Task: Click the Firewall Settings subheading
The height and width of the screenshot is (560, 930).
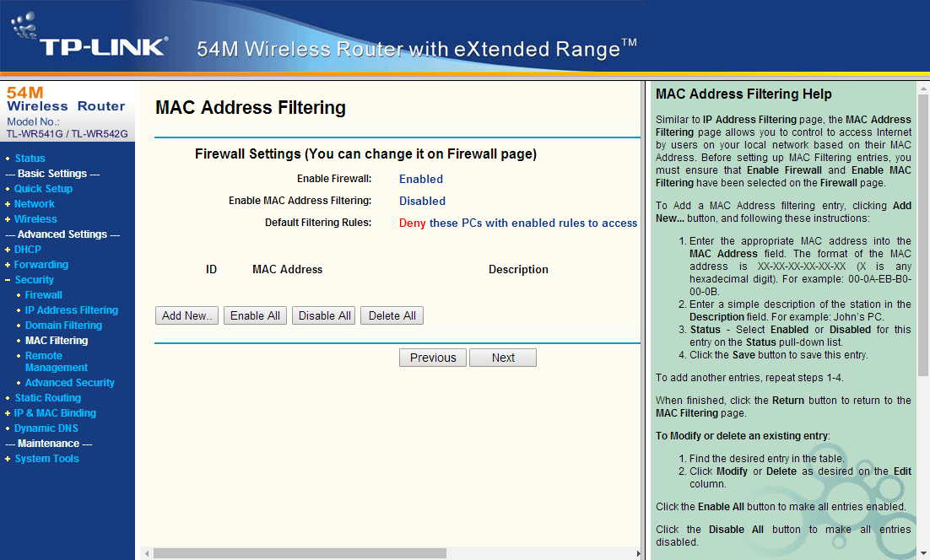Action: 366,154
